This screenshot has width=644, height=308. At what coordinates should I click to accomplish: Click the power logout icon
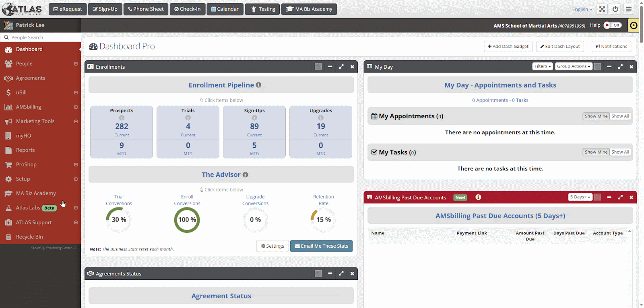(x=615, y=9)
